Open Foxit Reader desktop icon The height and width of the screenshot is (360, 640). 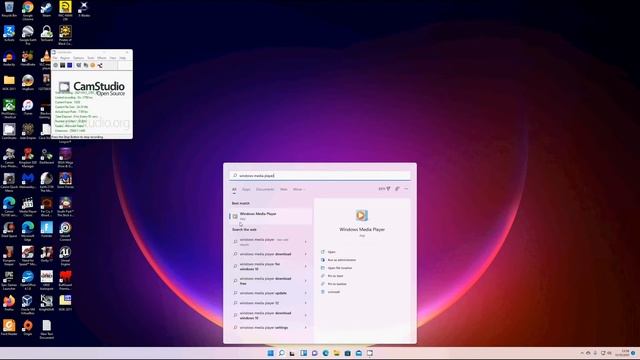(9, 327)
